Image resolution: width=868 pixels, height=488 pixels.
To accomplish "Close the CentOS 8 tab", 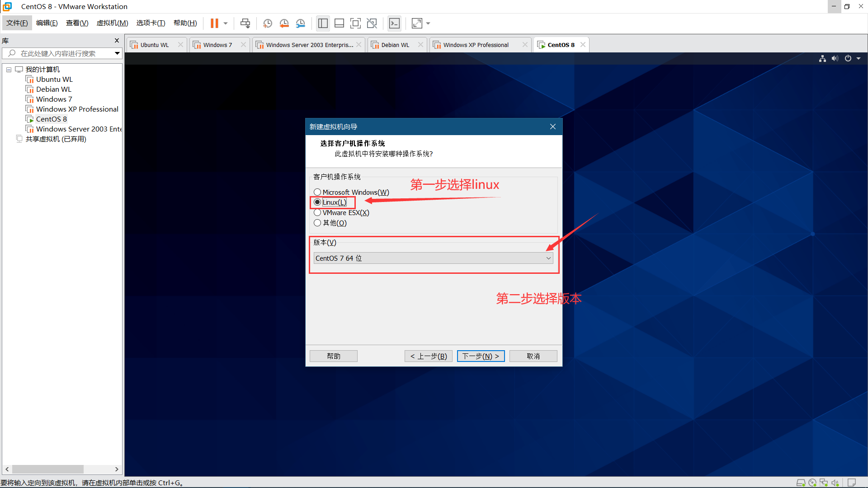I will [x=583, y=45].
